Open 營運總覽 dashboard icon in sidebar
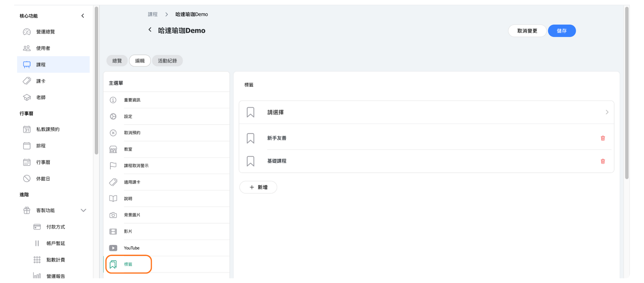 point(27,32)
